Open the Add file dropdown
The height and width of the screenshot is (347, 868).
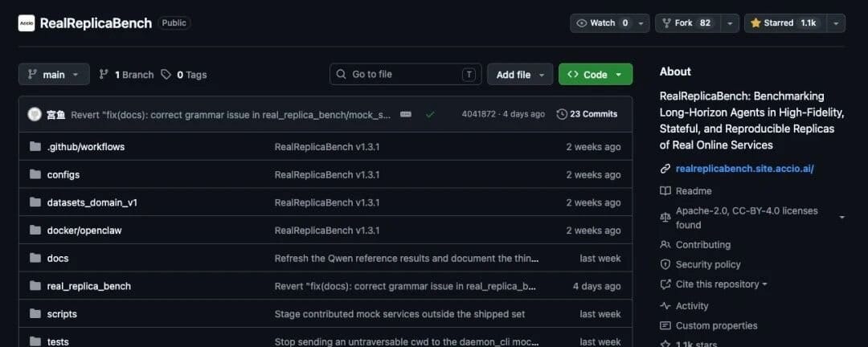tap(520, 74)
